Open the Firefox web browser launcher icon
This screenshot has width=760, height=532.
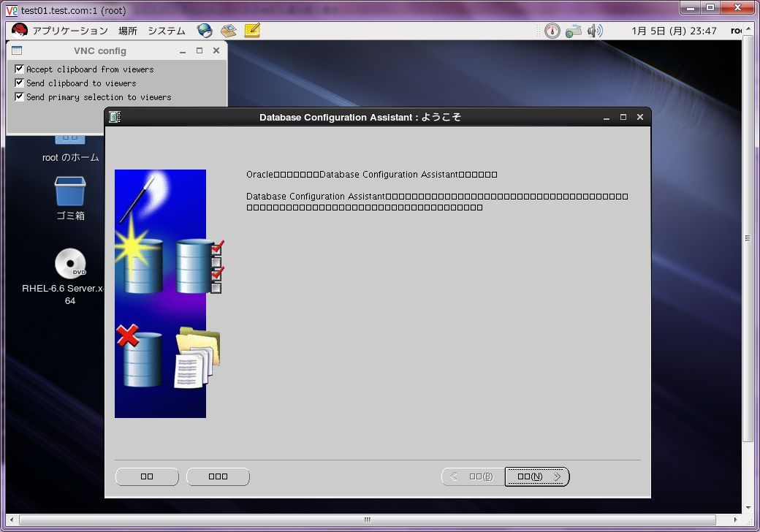[x=205, y=31]
